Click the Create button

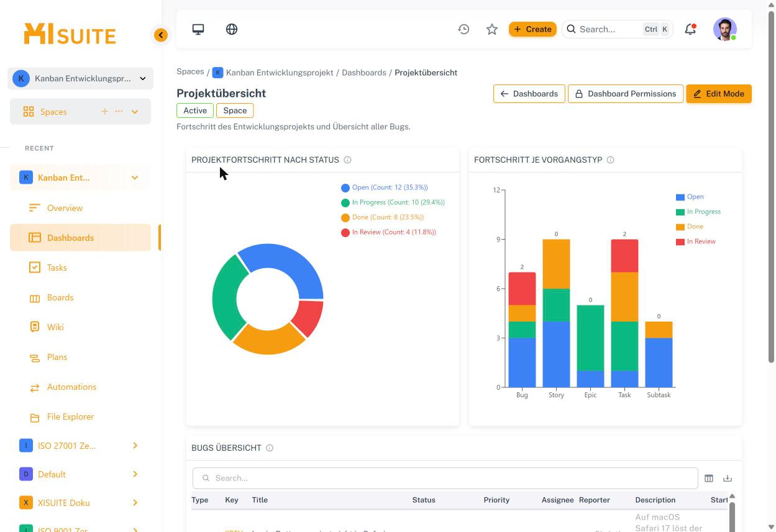tap(532, 29)
